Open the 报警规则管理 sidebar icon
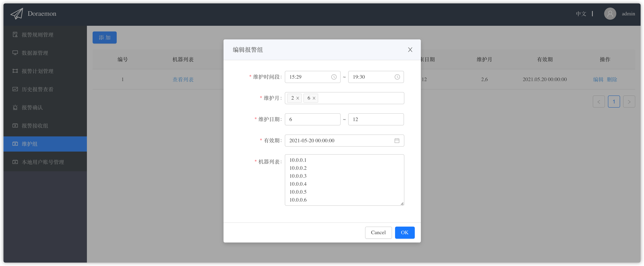 (15, 35)
